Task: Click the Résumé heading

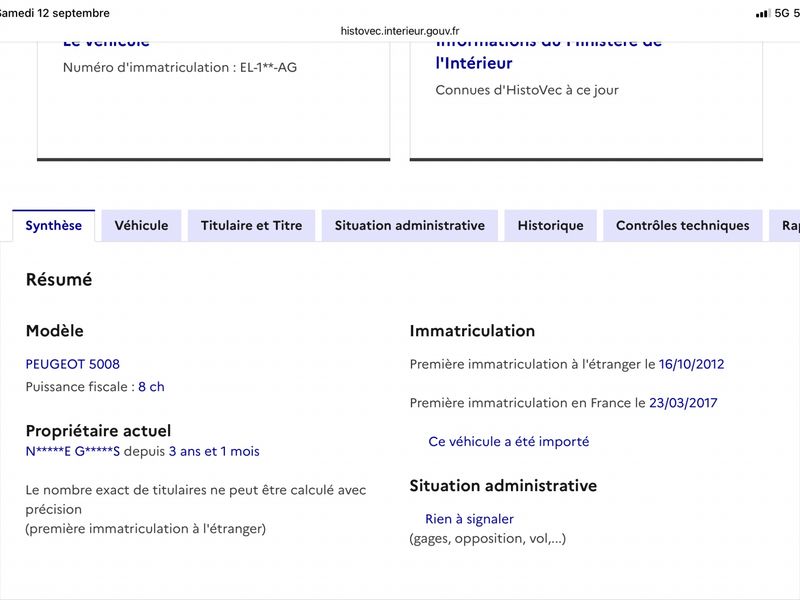Action: (59, 280)
